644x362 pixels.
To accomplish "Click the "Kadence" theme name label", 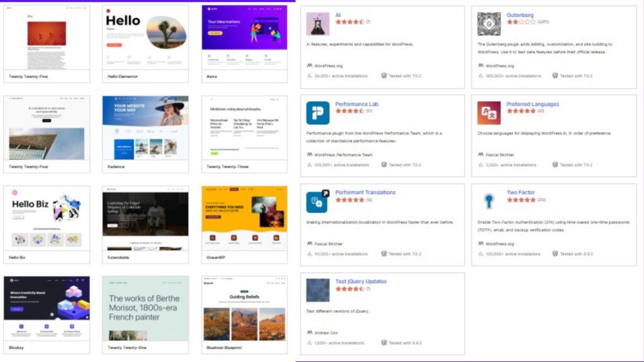I will pyautogui.click(x=116, y=167).
